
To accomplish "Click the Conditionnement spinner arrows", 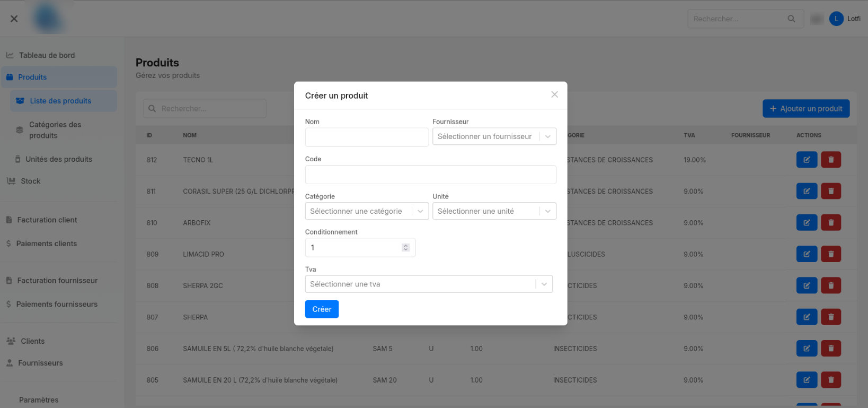I will (405, 247).
